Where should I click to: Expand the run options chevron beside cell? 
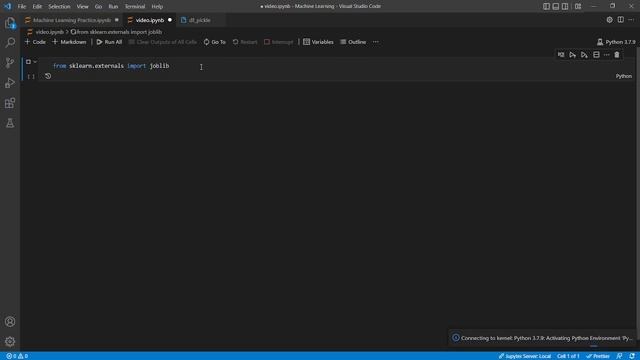tap(35, 62)
